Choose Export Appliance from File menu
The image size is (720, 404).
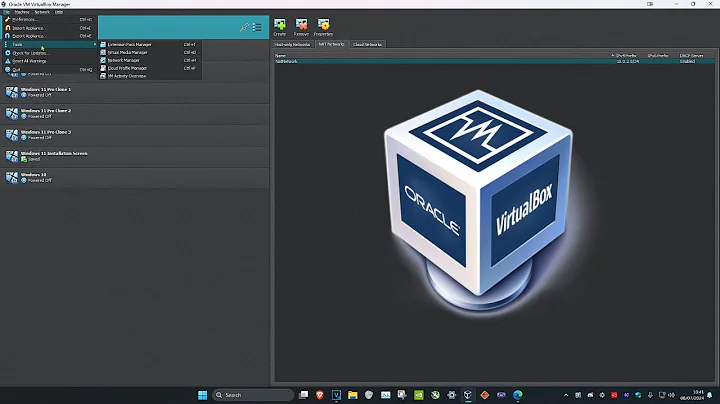pos(49,36)
